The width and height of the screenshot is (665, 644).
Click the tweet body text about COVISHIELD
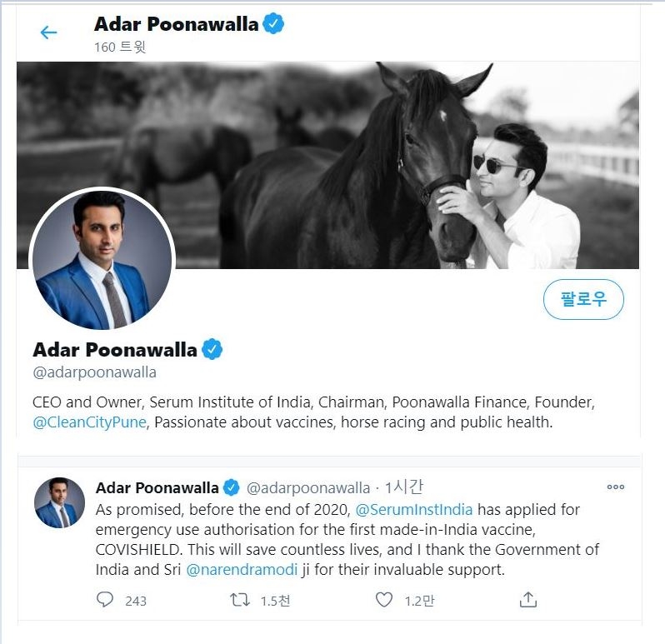point(333,540)
